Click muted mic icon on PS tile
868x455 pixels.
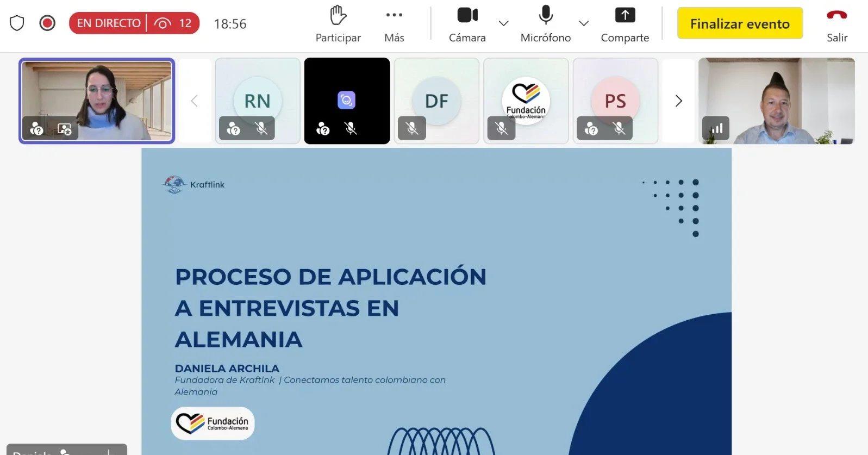coord(619,129)
